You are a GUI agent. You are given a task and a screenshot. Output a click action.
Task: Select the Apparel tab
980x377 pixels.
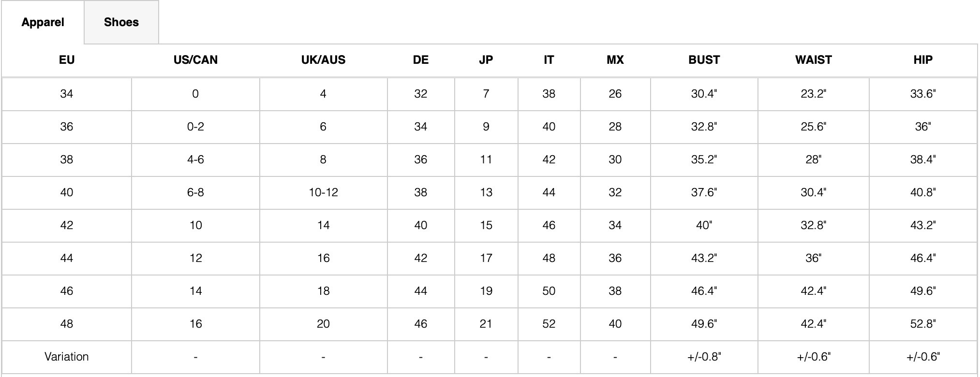point(43,22)
